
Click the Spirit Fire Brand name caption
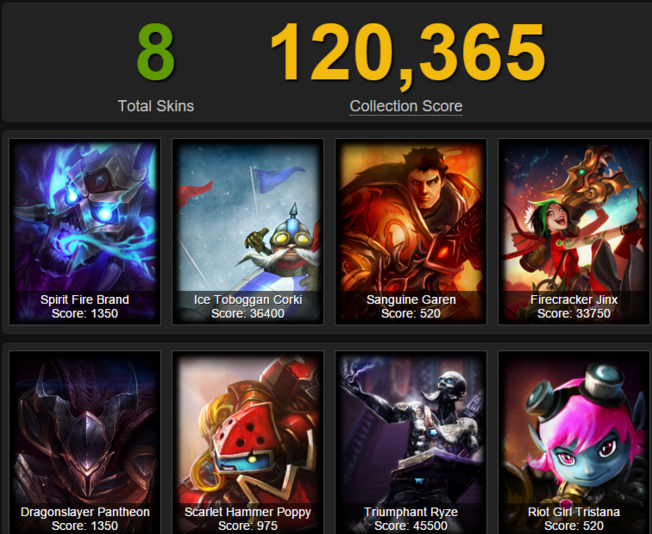pyautogui.click(x=85, y=299)
